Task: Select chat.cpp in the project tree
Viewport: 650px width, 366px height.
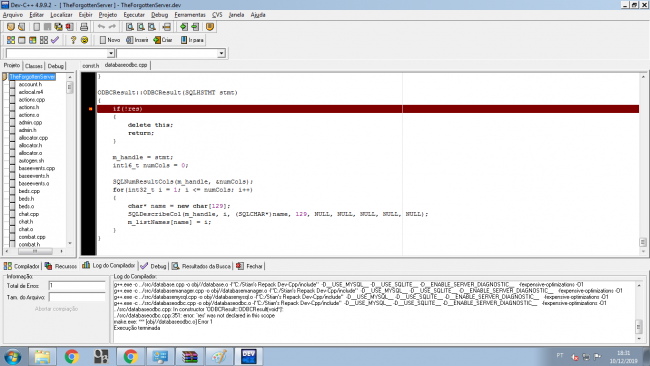Action: 29,214
